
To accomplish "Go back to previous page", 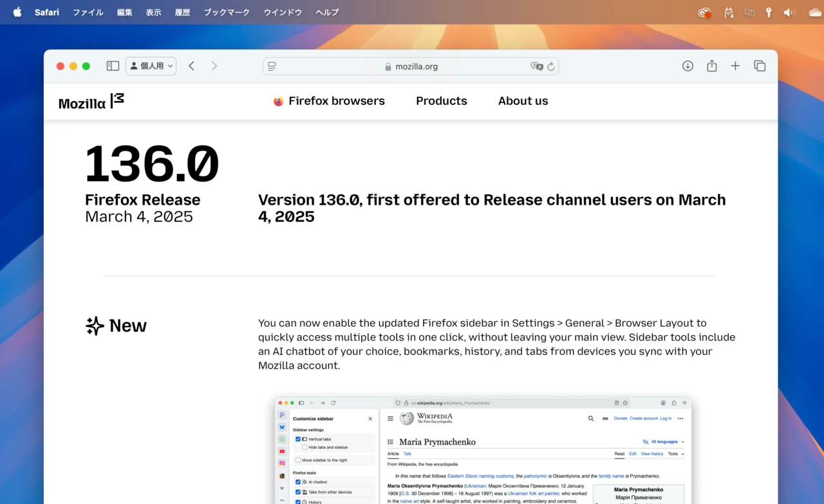I will (x=191, y=66).
